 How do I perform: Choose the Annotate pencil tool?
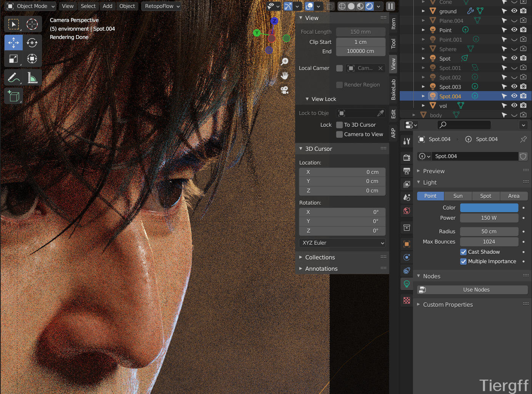(14, 78)
